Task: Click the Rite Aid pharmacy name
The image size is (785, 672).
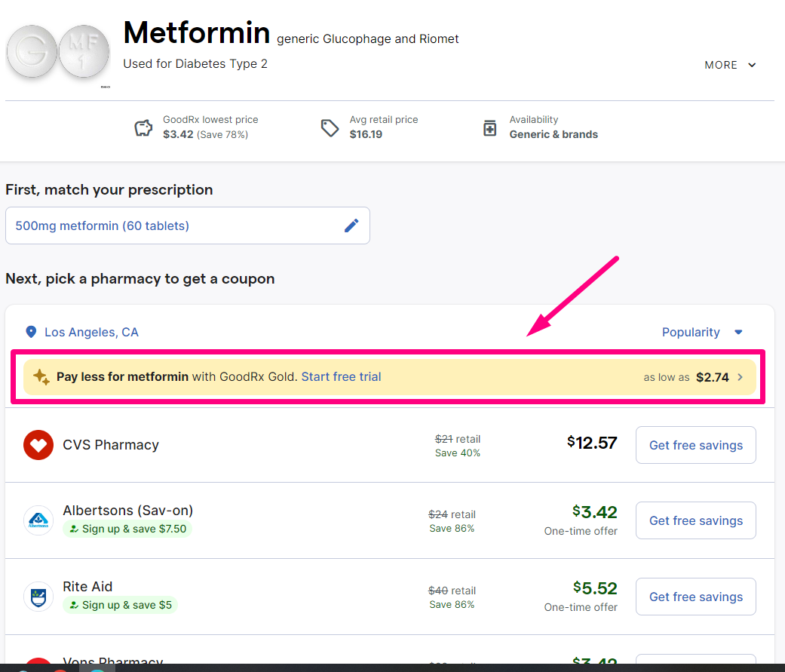Action: pyautogui.click(x=87, y=586)
